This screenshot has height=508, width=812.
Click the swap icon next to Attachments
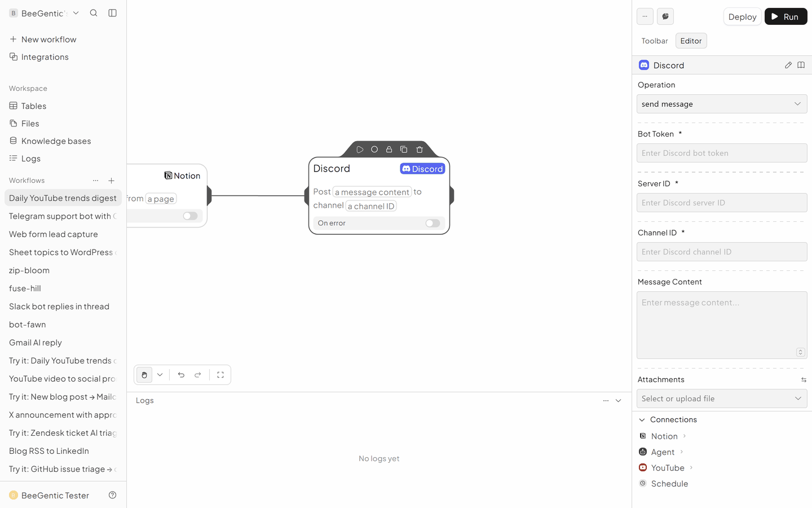pyautogui.click(x=804, y=380)
